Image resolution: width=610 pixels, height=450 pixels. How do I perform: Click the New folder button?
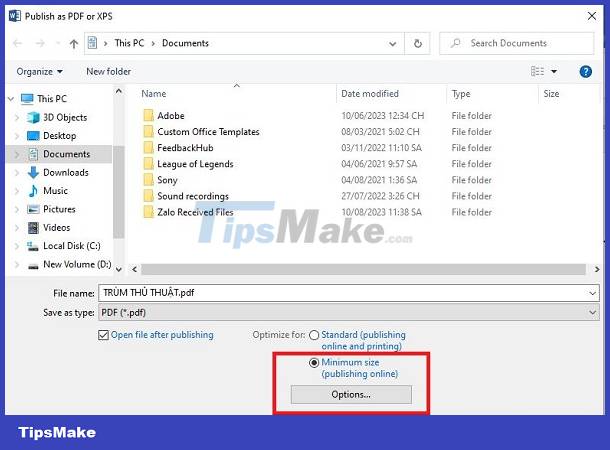(109, 72)
